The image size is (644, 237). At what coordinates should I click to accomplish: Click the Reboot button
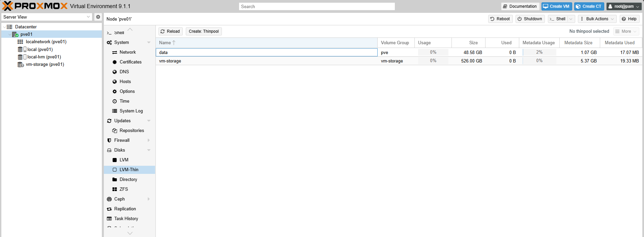(x=500, y=19)
